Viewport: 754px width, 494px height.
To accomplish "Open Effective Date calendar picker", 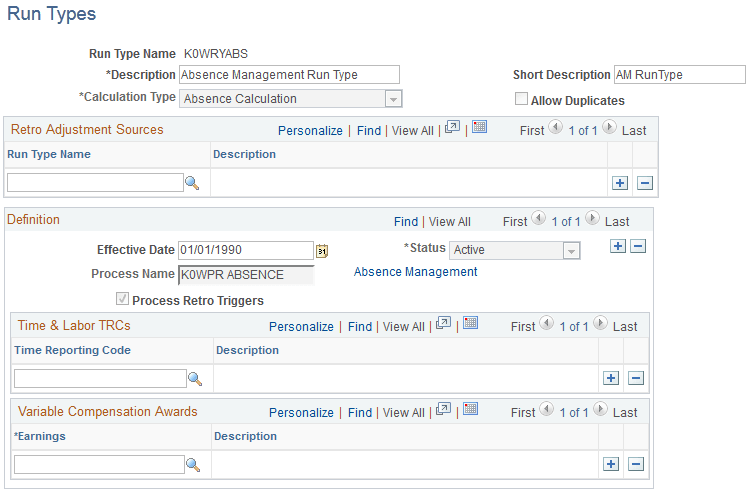I will click(322, 251).
